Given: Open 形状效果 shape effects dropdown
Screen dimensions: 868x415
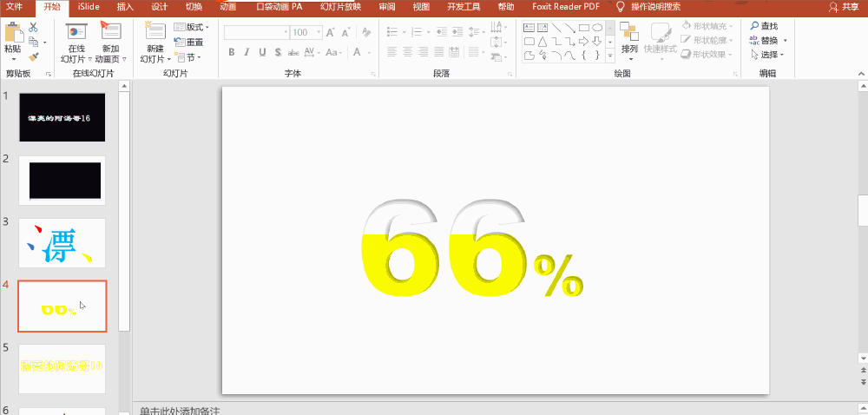Looking at the screenshot, I should (x=707, y=55).
